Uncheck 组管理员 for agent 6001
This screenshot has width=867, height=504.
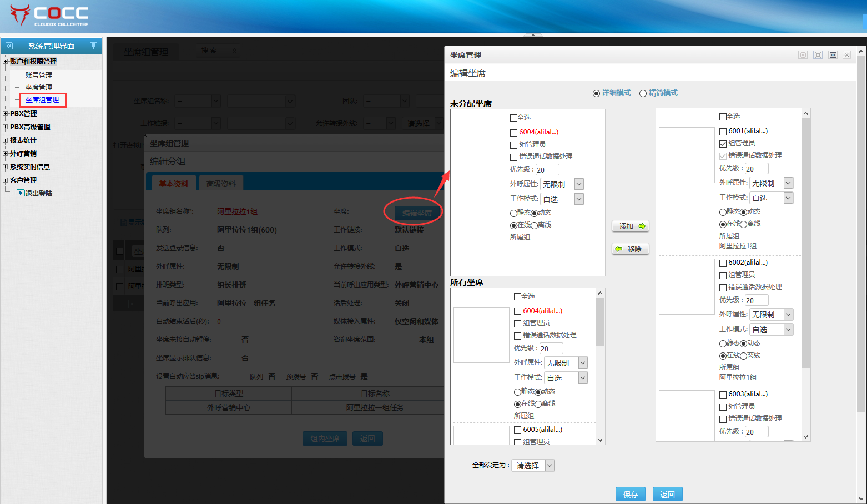point(723,144)
